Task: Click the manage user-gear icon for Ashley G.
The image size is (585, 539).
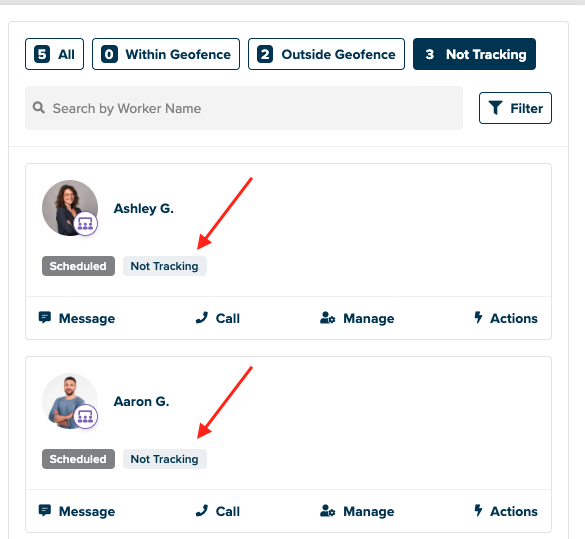Action: pos(328,318)
